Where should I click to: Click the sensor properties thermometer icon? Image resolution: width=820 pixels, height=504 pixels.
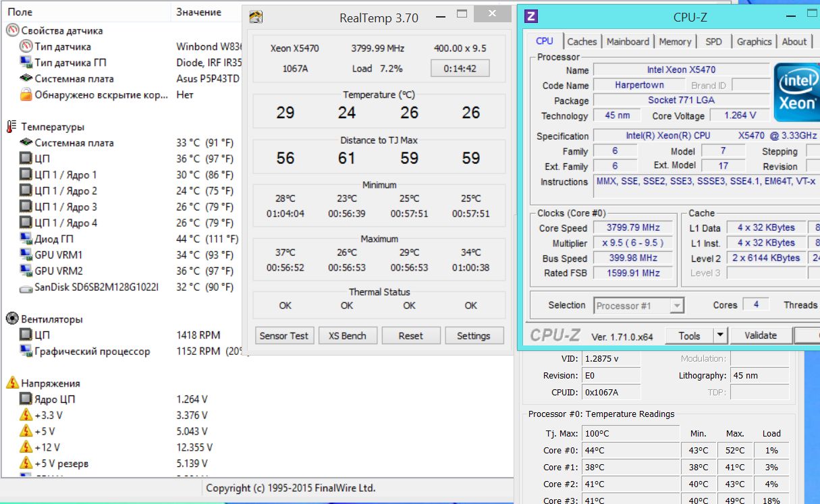[x=12, y=30]
